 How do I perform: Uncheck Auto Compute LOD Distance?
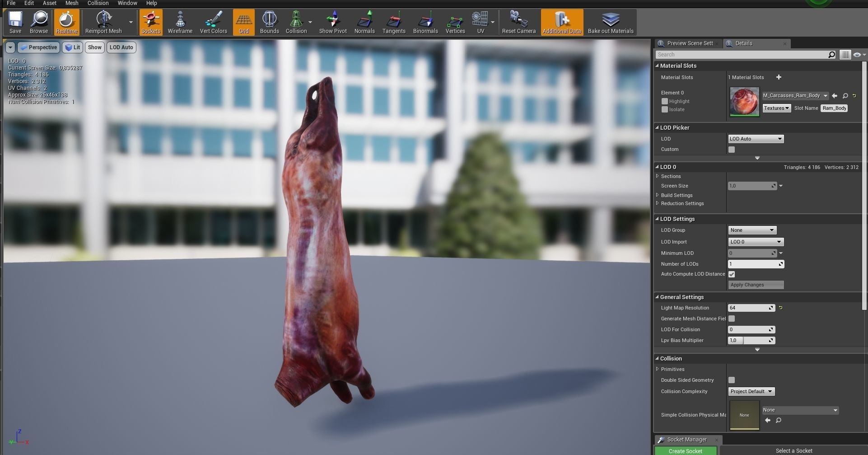732,274
